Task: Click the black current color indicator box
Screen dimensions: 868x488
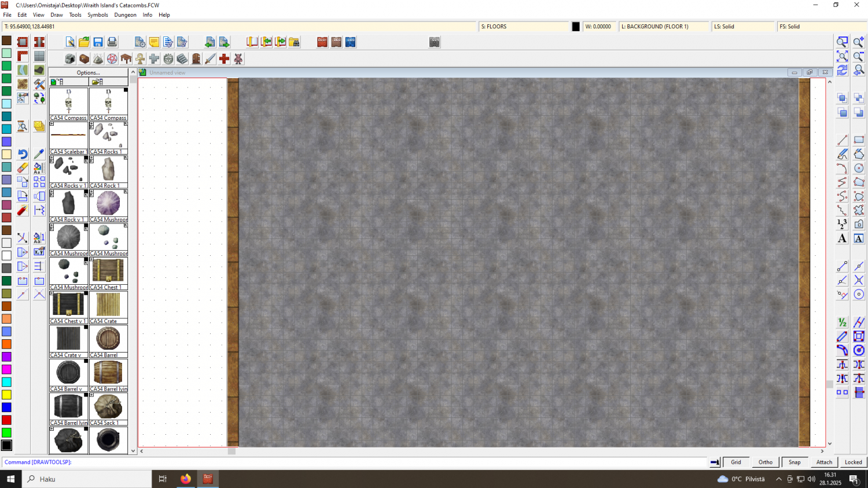Action: (x=576, y=27)
